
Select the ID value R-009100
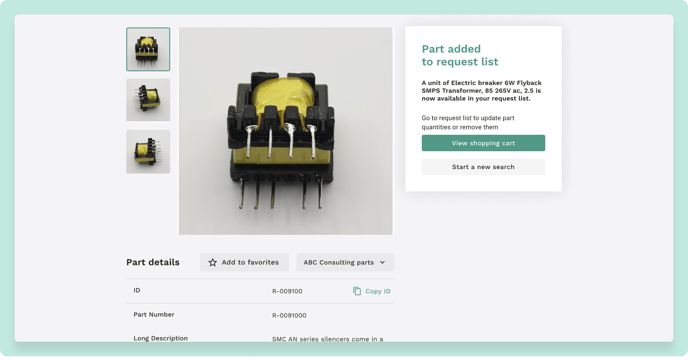(287, 291)
